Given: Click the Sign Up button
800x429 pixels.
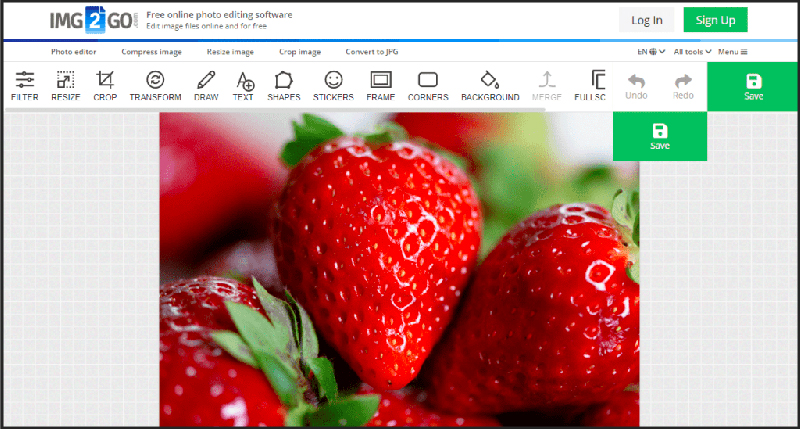Looking at the screenshot, I should point(715,20).
